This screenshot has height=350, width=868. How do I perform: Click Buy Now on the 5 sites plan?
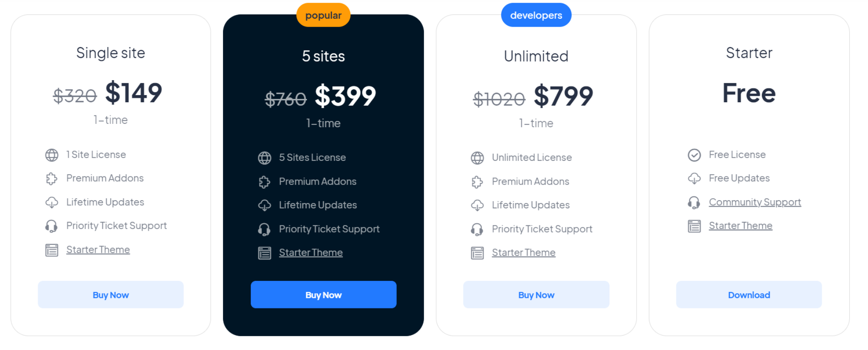click(x=323, y=294)
